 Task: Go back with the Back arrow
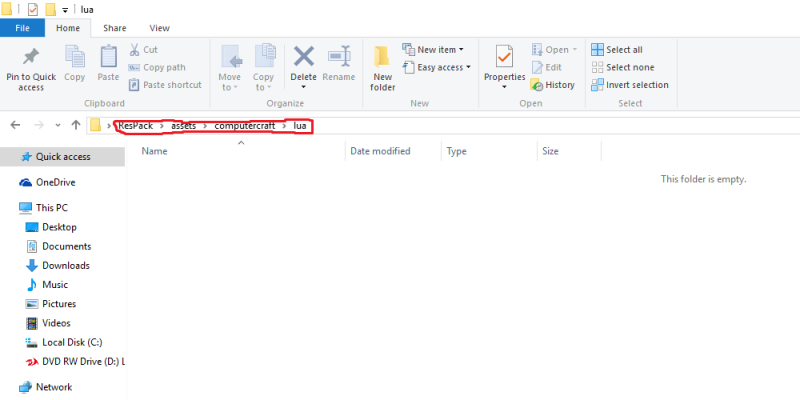[x=15, y=125]
